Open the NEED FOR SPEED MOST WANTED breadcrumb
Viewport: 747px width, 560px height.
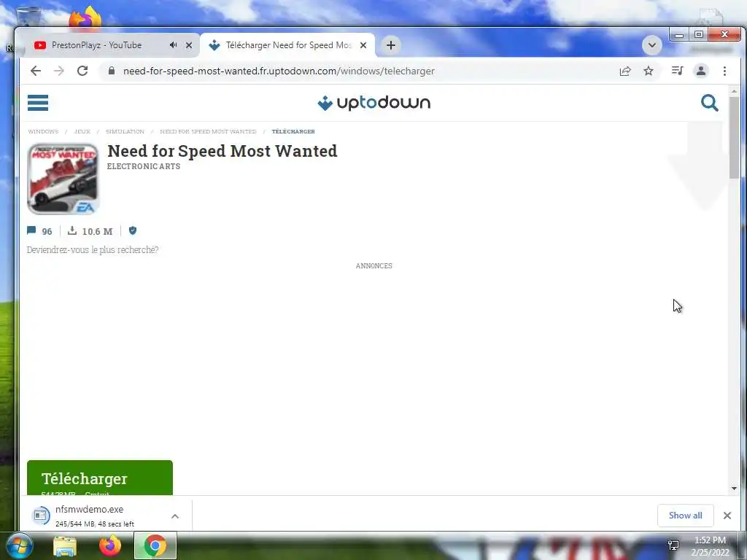point(208,131)
